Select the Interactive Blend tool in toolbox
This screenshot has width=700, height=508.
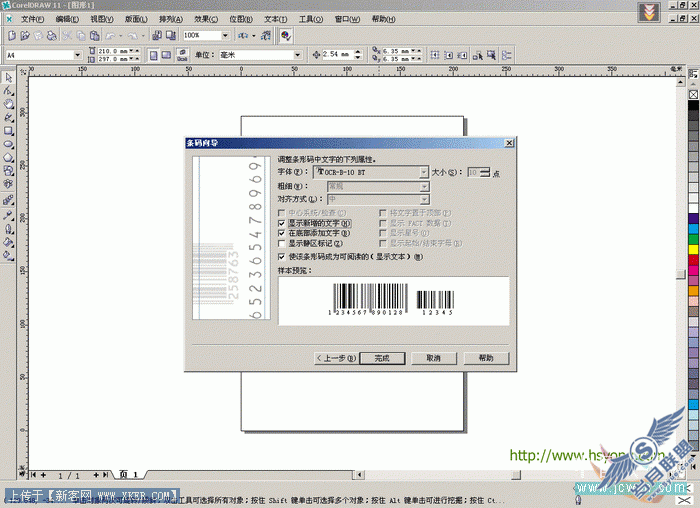8,200
